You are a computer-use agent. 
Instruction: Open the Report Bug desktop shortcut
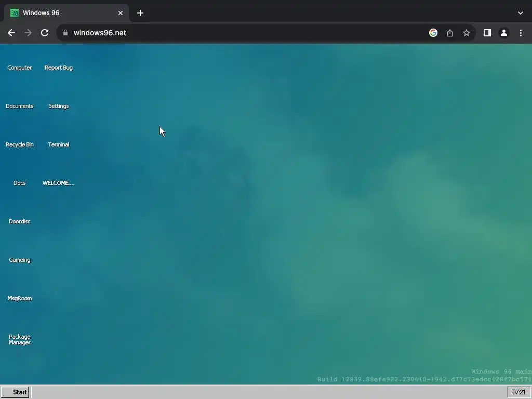click(58, 68)
